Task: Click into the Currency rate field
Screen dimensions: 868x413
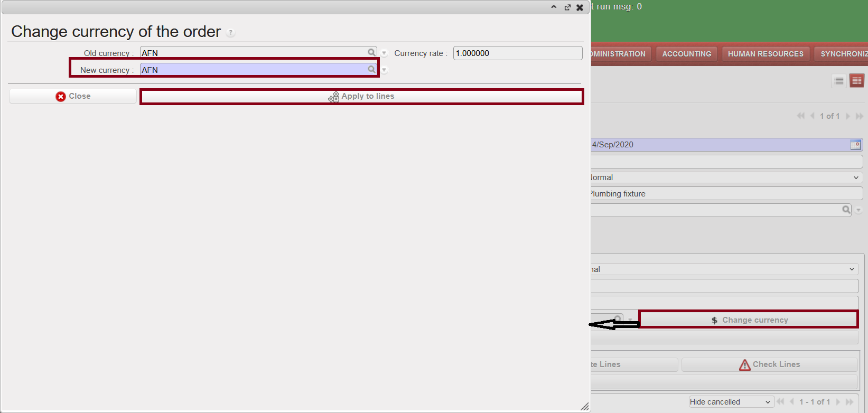Action: pyautogui.click(x=518, y=53)
